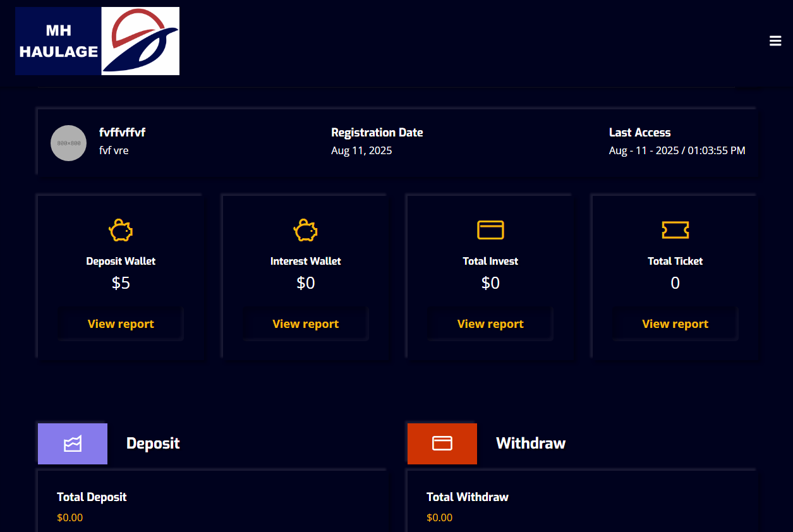
Task: Click the MH Haulage logo
Action: [97, 41]
